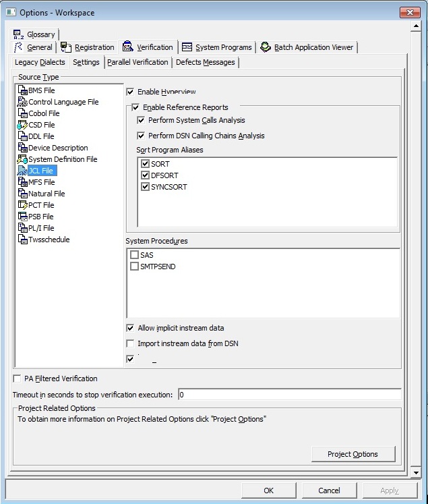
Task: Select PSB File source type
Action: (x=40, y=217)
